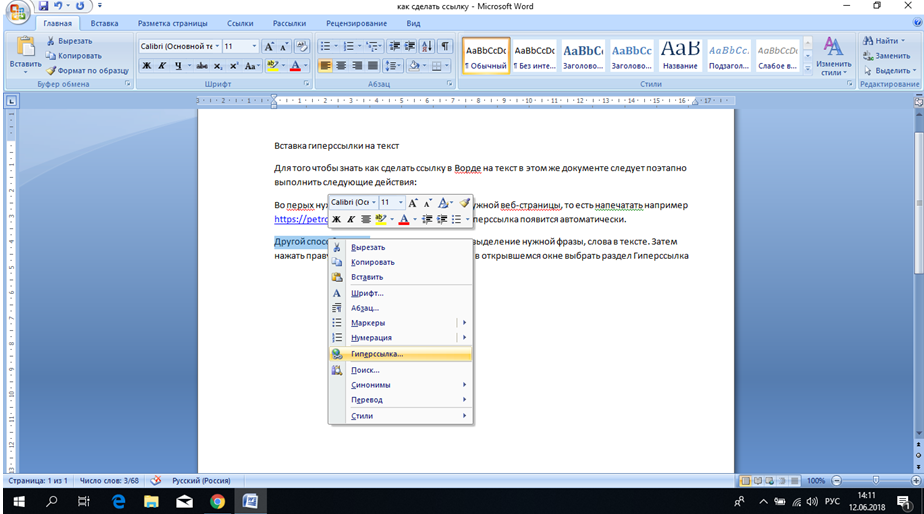924x514 pixels.
Task: Choose Гиперссылка... in context menu
Action: [400, 354]
